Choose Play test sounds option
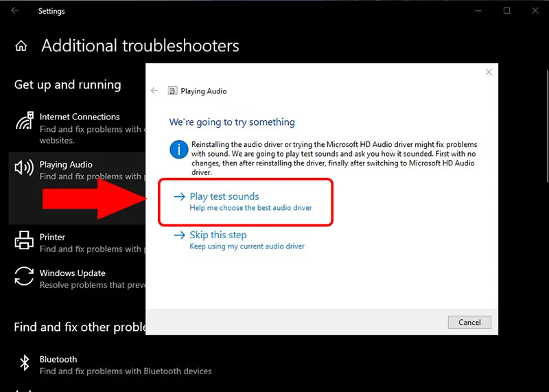This screenshot has height=392, width=549. 224,196
